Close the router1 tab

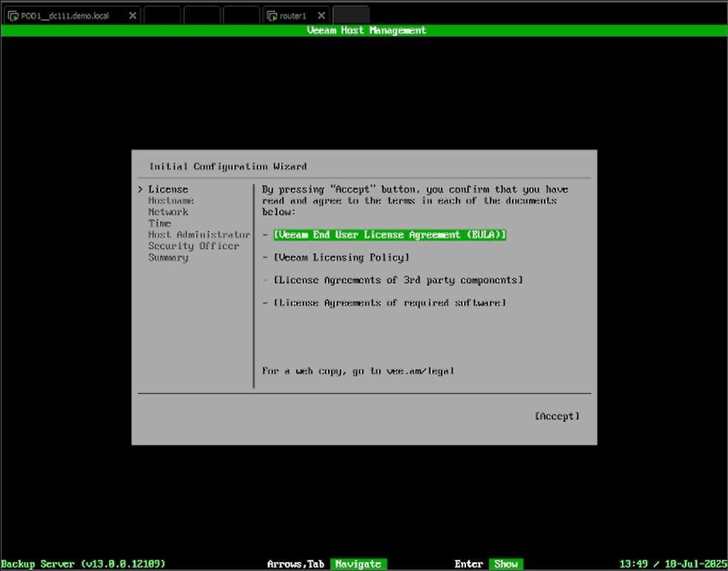coord(321,16)
